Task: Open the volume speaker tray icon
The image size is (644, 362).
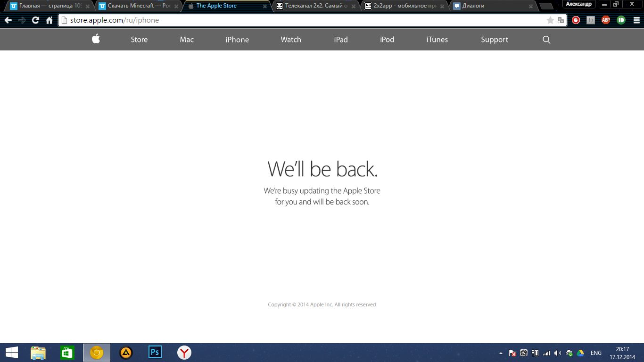Action: click(558, 353)
